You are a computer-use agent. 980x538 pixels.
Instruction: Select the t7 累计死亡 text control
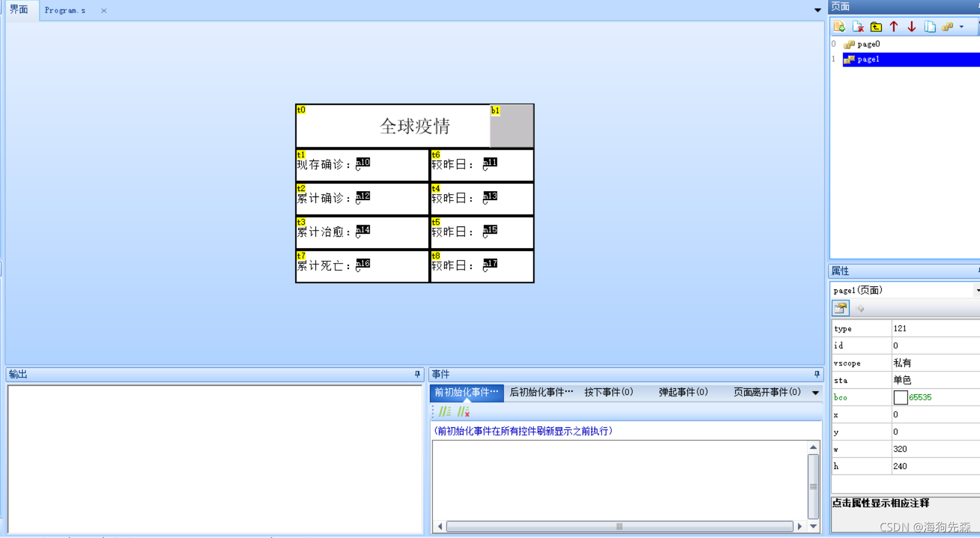pyautogui.click(x=362, y=266)
